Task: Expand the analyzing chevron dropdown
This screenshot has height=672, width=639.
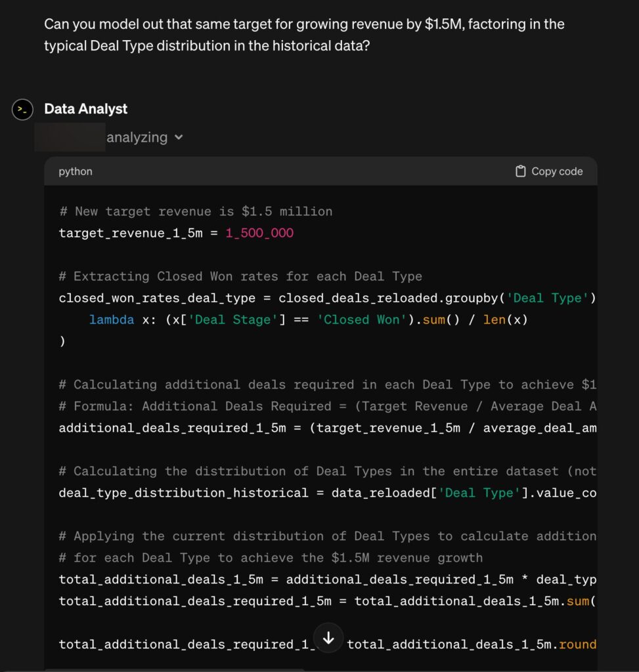Action: tap(179, 138)
